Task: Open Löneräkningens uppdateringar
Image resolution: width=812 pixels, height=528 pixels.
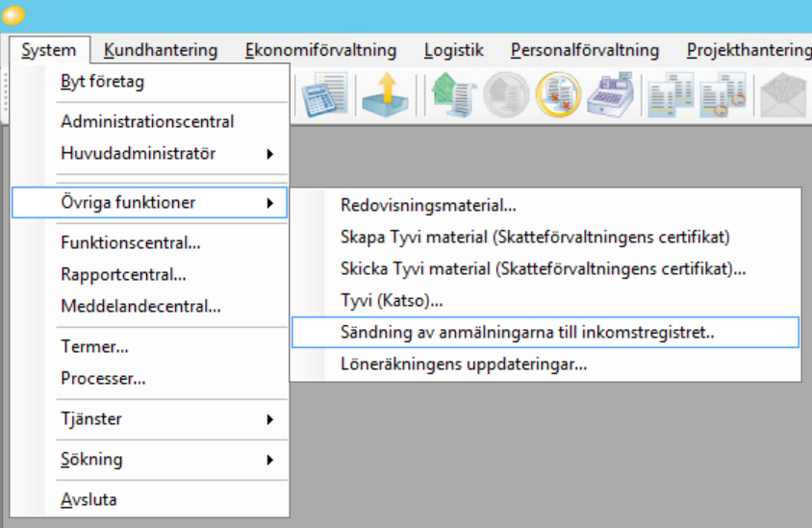Action: pyautogui.click(x=464, y=365)
